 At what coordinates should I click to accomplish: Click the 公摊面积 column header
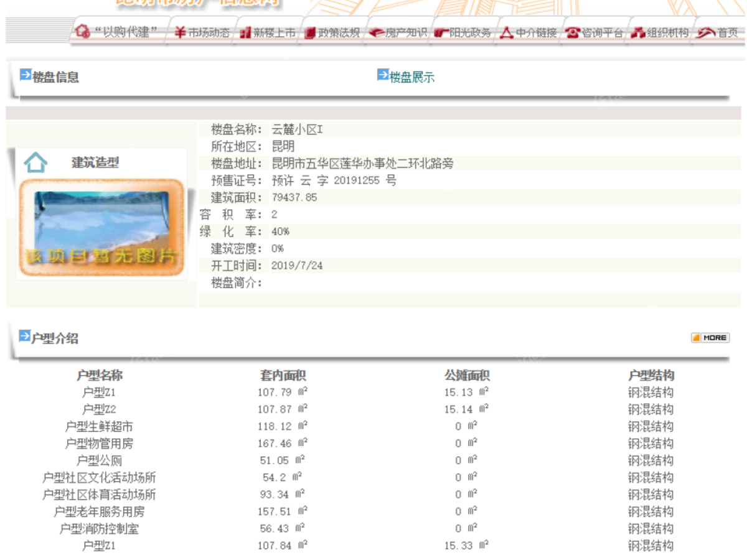coord(467,376)
